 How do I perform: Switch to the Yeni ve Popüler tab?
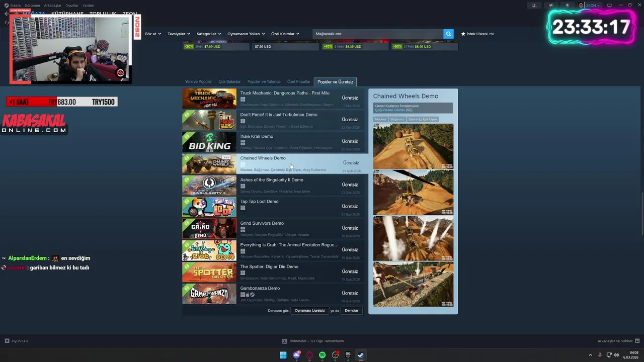[198, 81]
